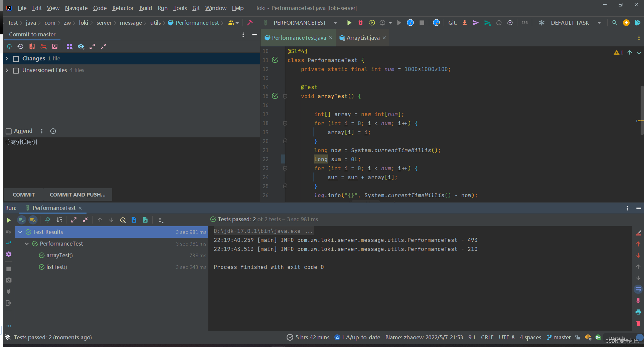Rerun tests in Run panel

pyautogui.click(x=9, y=220)
